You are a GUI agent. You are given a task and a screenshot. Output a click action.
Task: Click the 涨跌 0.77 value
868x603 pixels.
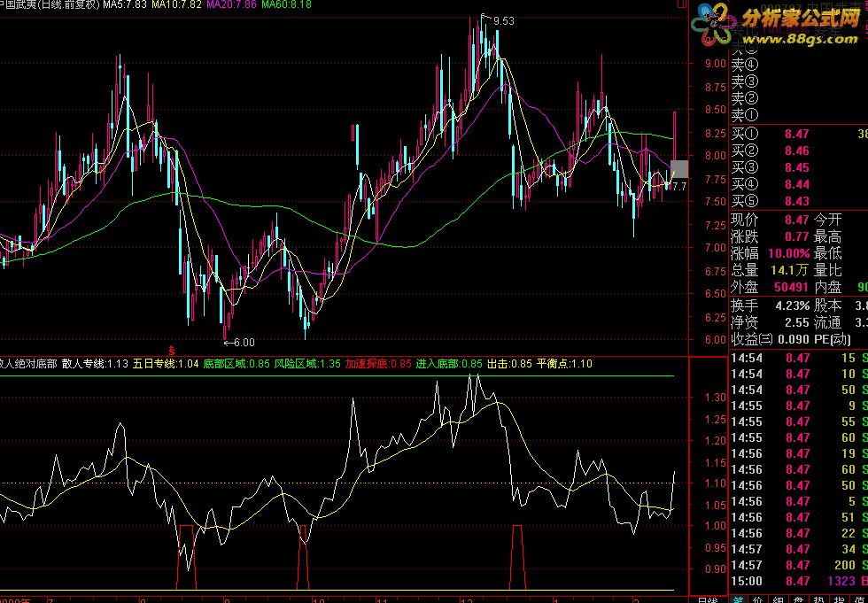coord(796,237)
